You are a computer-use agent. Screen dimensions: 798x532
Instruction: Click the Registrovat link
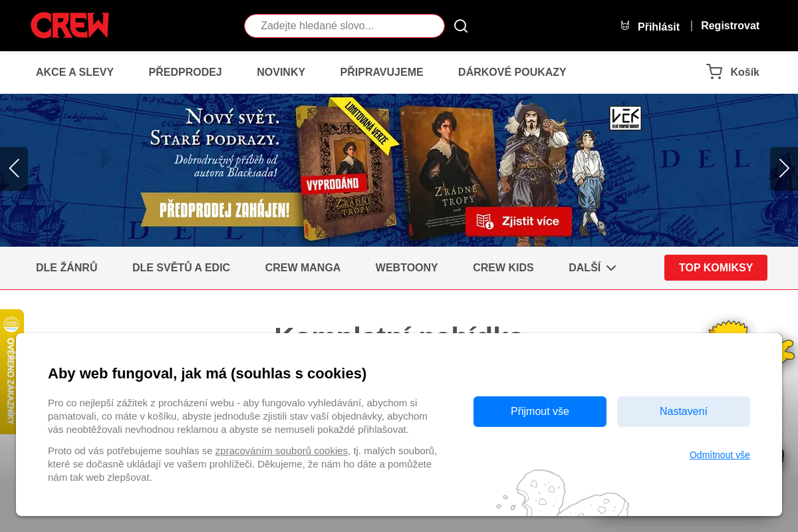coord(730,26)
